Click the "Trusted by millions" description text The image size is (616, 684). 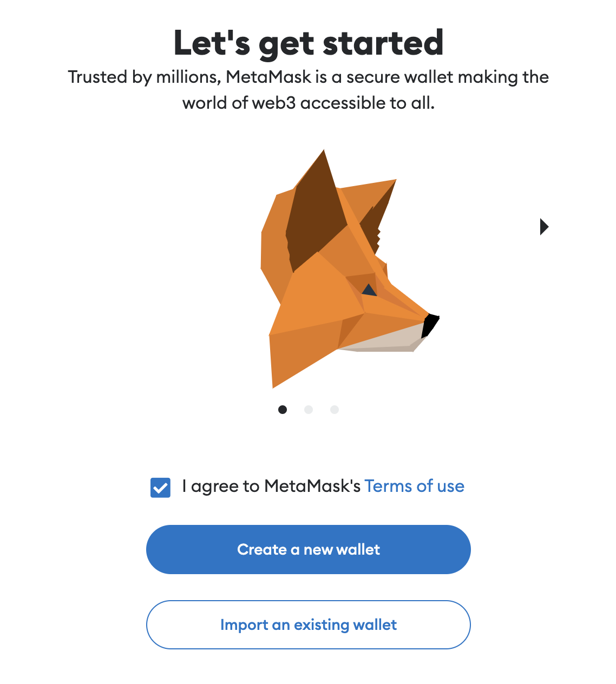[309, 77]
